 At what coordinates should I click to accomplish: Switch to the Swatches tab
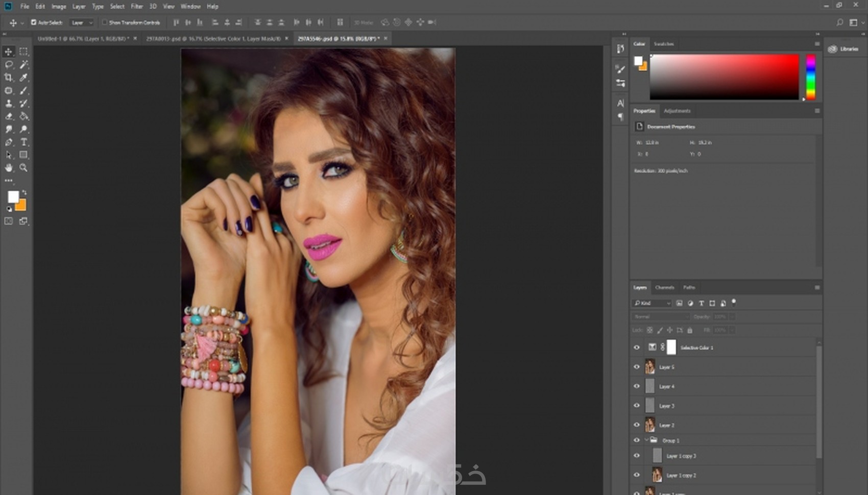pyautogui.click(x=664, y=44)
